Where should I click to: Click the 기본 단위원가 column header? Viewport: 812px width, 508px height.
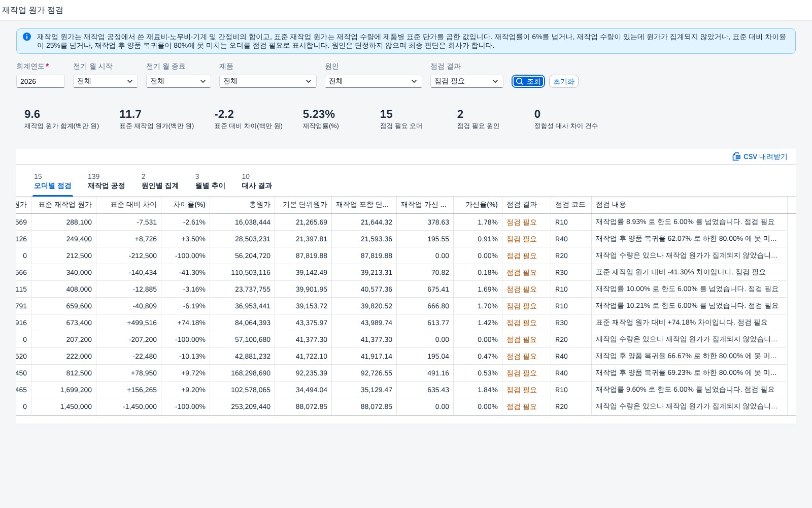click(303, 205)
